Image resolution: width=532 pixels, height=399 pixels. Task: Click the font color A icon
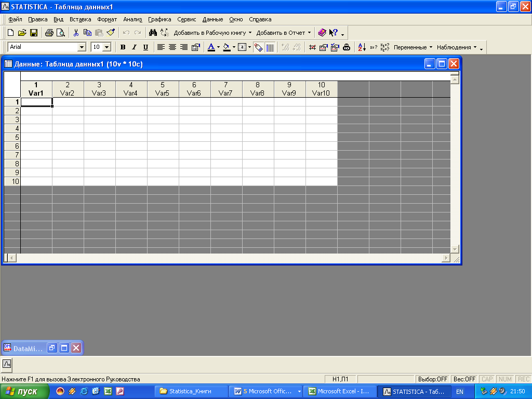pyautogui.click(x=211, y=47)
